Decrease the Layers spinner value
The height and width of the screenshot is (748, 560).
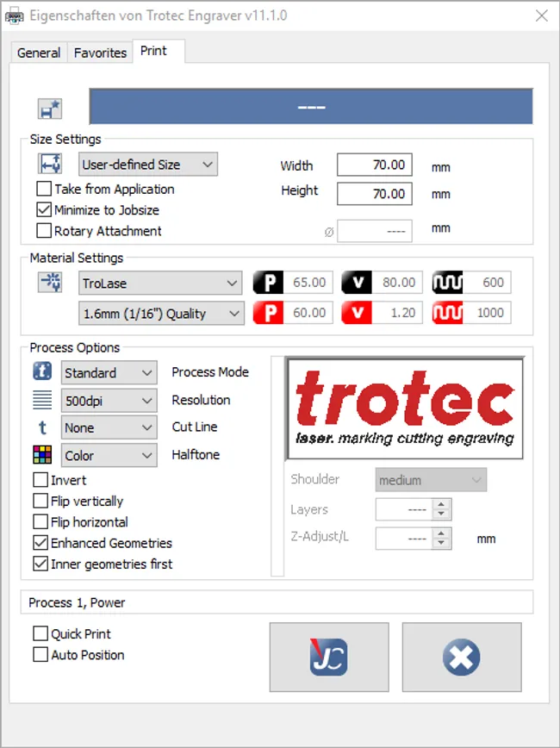coord(441,514)
